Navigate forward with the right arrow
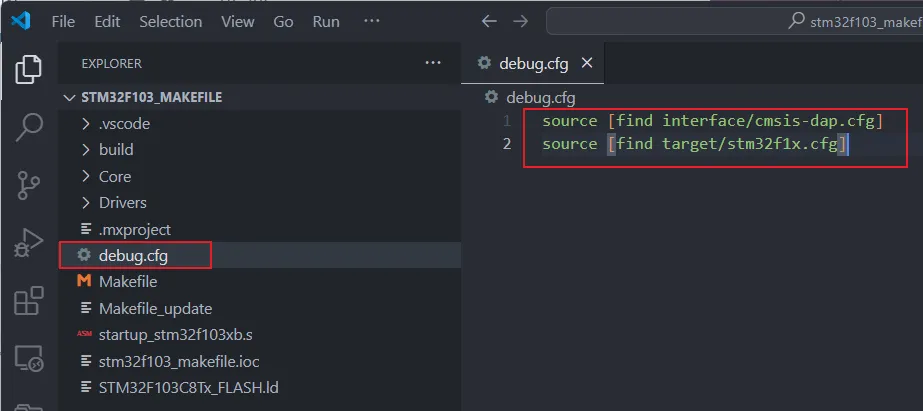Screen dimensions: 923x411 tap(521, 21)
